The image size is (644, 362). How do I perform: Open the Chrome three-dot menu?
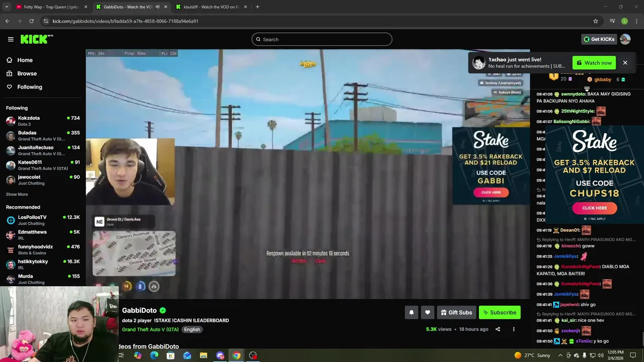coord(637,21)
